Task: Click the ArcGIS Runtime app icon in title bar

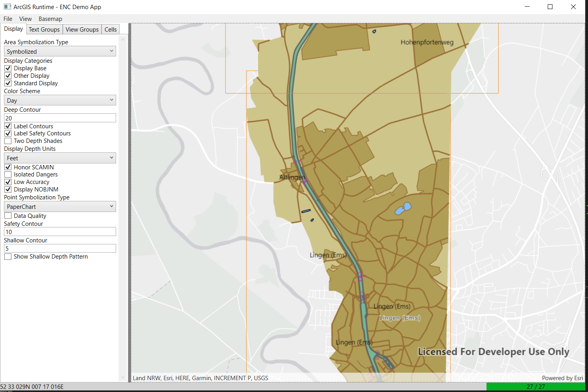Action: 7,7
